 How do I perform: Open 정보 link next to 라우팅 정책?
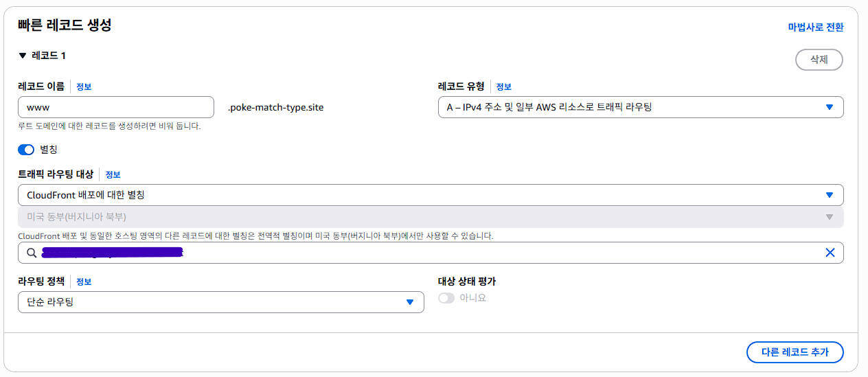tap(84, 282)
